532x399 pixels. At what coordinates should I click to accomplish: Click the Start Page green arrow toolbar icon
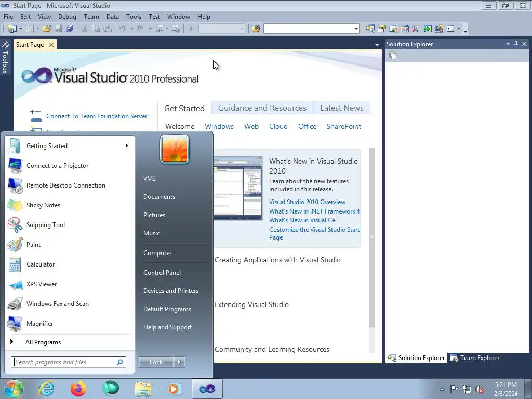pos(428,29)
